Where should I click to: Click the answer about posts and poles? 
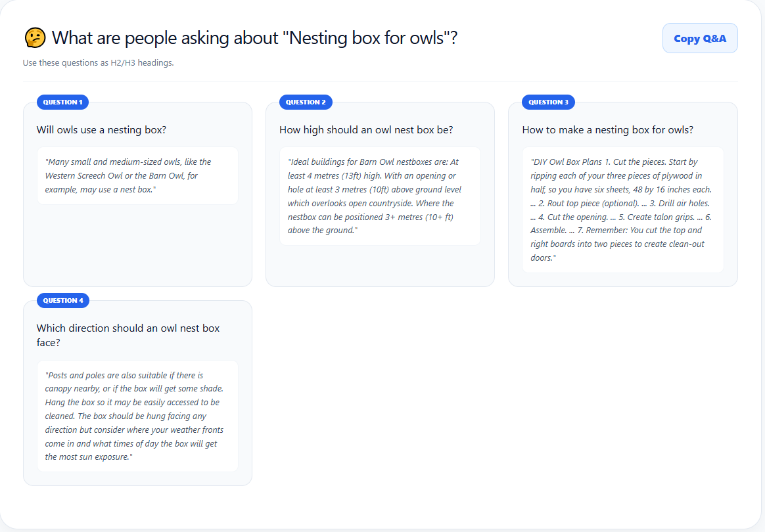click(x=137, y=416)
